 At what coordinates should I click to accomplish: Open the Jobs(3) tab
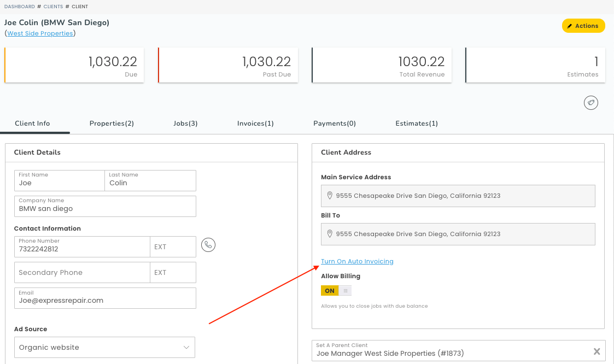pos(185,124)
